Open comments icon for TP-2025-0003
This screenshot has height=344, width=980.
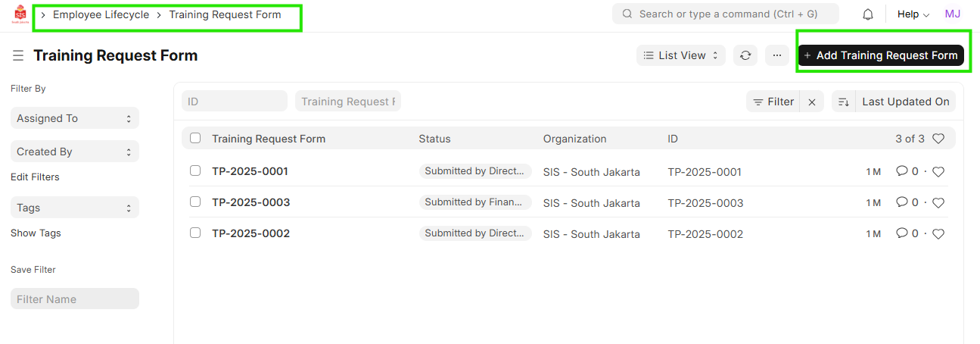tap(901, 202)
